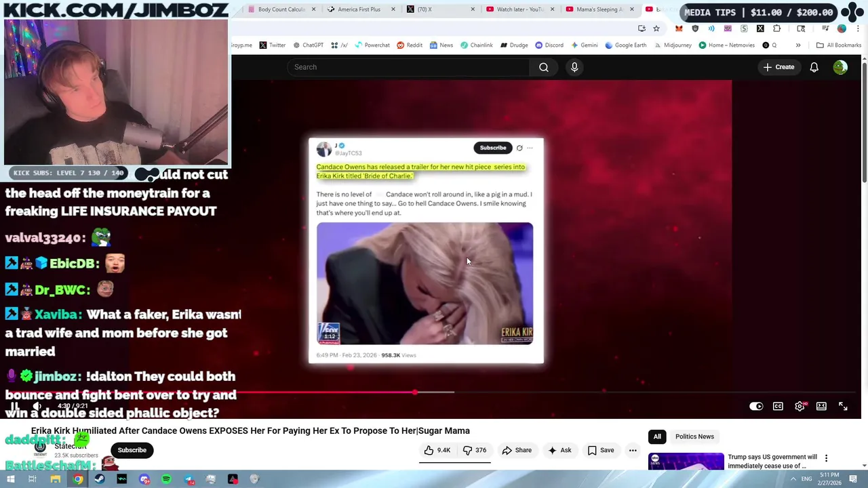The image size is (868, 488).
Task: Open All Bookmarks folder
Action: [839, 45]
